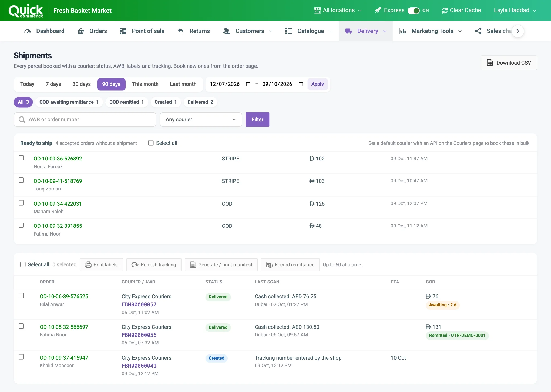Click the Marketing Tools chart icon
Viewport: 551px width, 392px height.
coord(403,31)
